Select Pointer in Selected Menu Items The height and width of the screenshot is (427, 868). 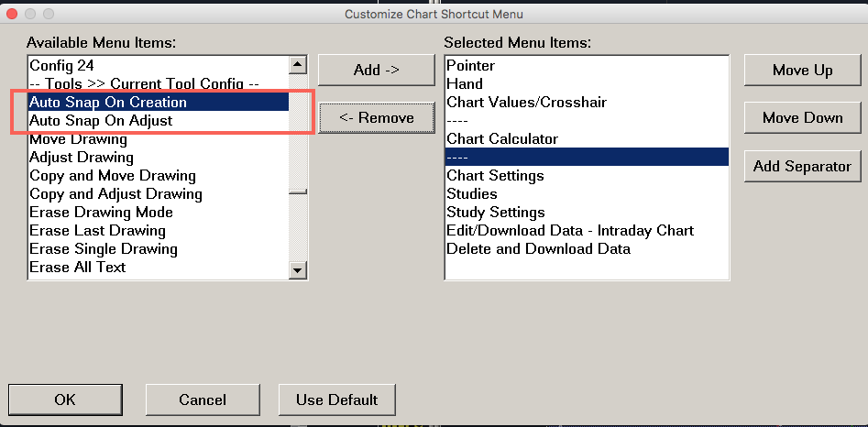pos(587,66)
